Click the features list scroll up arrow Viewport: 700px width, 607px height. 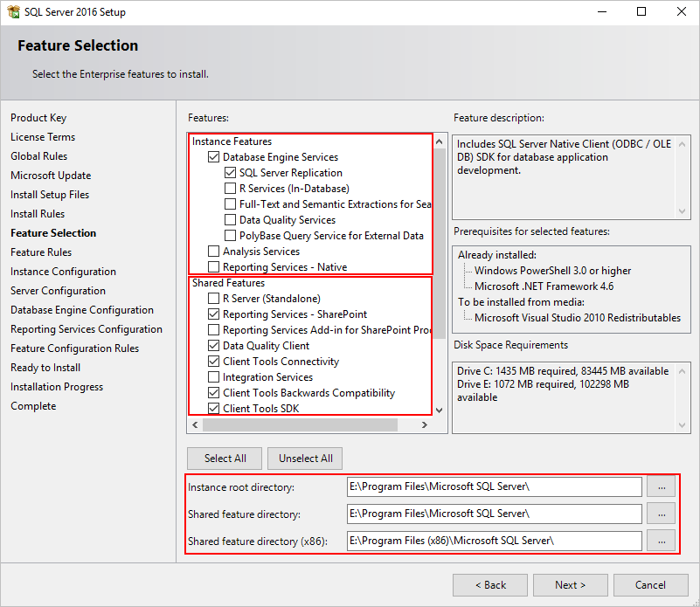point(440,141)
